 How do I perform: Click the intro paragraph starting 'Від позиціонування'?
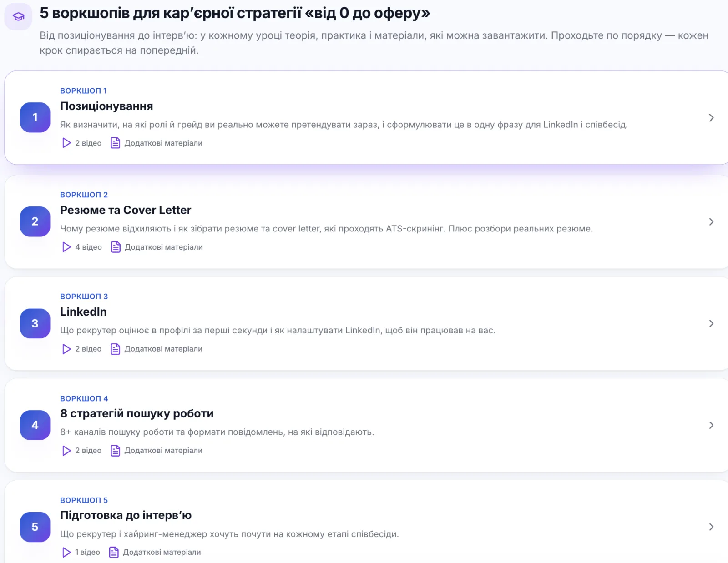[374, 43]
